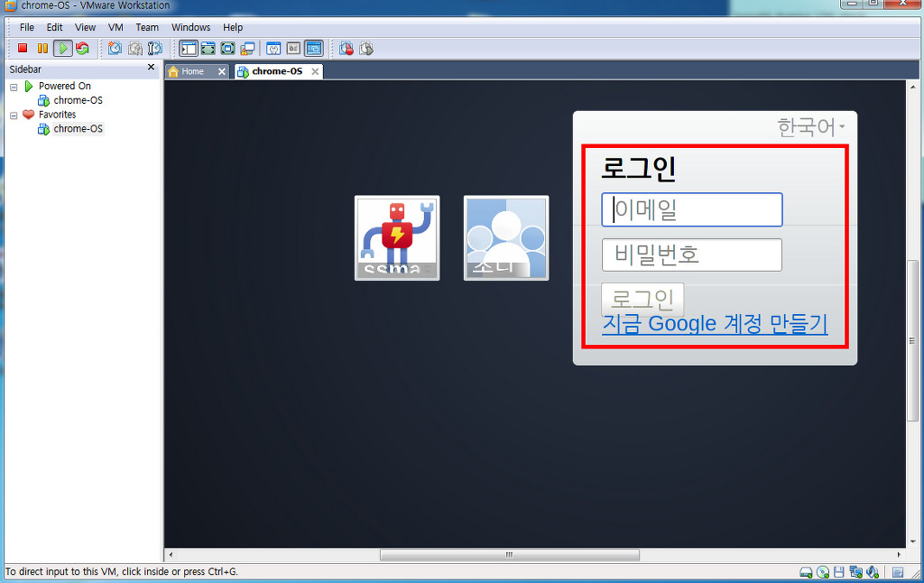Open the VM menu

click(115, 28)
